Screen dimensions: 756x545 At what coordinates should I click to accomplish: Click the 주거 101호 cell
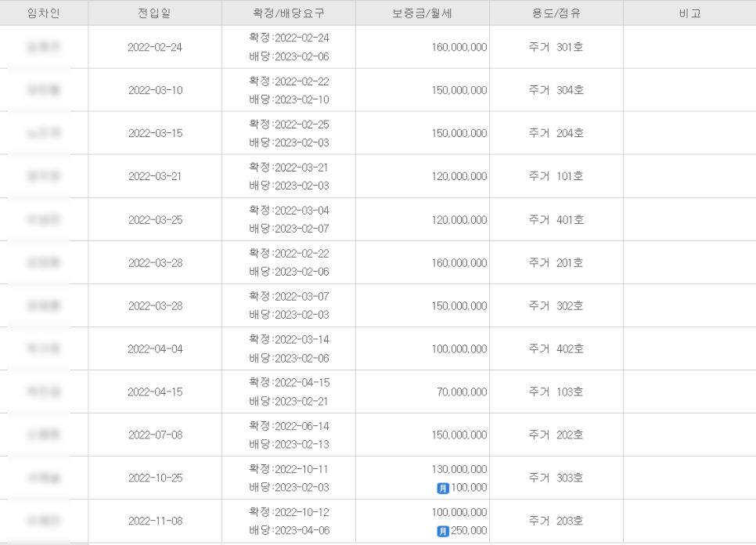tap(556, 176)
